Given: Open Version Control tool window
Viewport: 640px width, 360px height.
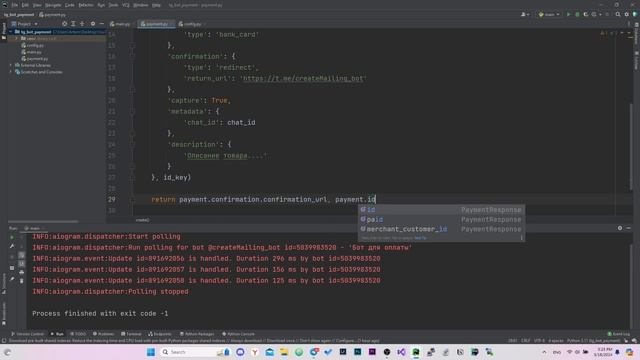Looking at the screenshot, I should pyautogui.click(x=28, y=334).
